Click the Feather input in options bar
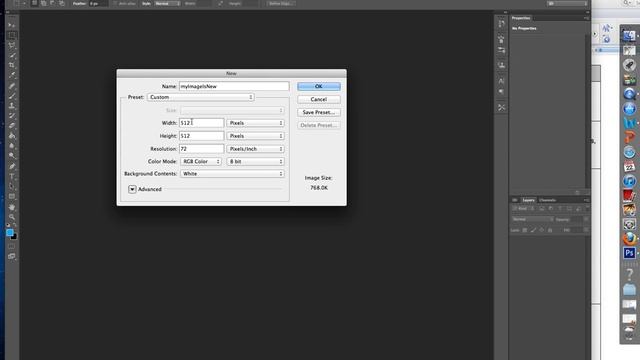640x360 pixels. pos(98,3)
